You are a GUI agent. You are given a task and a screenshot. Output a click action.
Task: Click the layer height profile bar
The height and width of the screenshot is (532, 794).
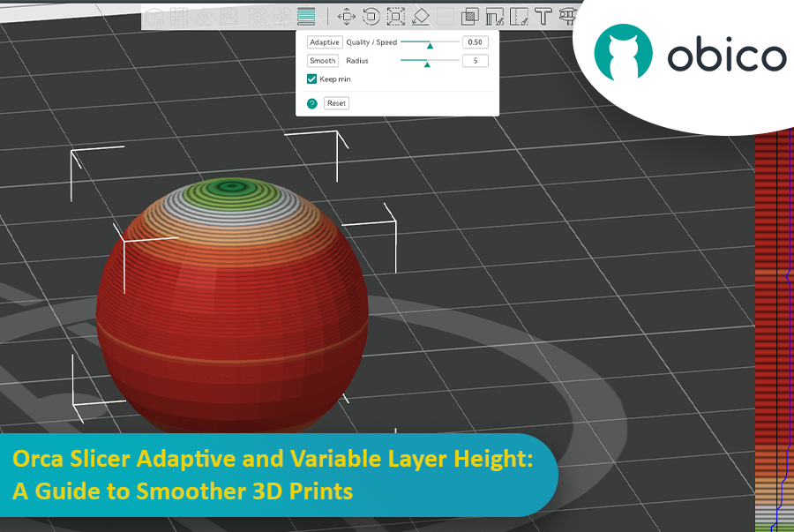coord(774,329)
